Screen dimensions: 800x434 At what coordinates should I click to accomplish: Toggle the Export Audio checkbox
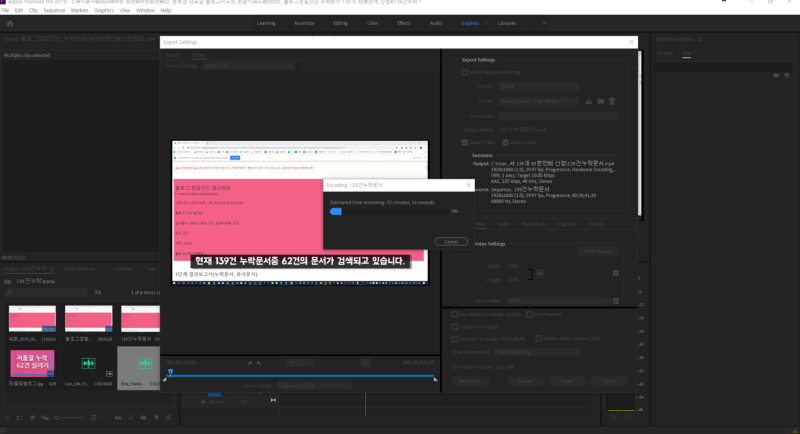[x=506, y=143]
